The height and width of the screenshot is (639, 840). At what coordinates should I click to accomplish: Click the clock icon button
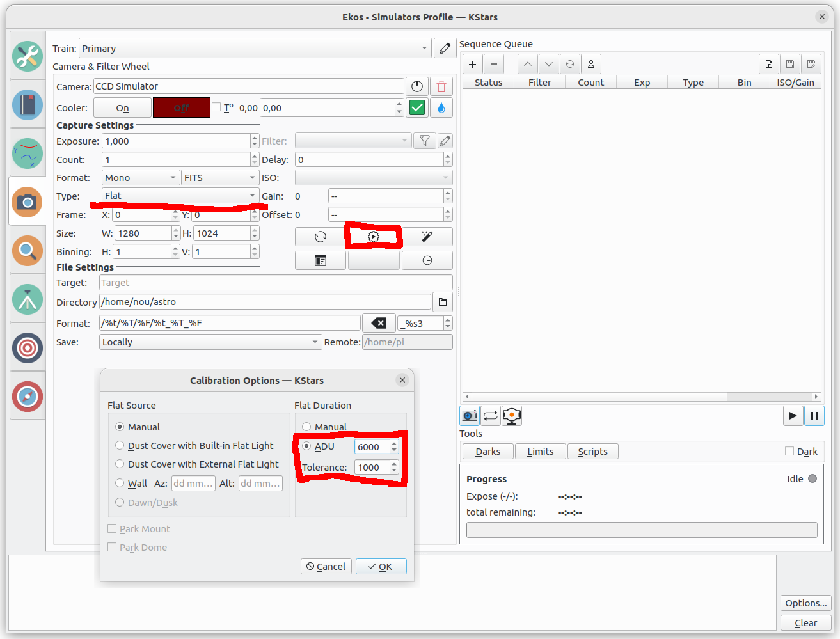click(x=427, y=260)
